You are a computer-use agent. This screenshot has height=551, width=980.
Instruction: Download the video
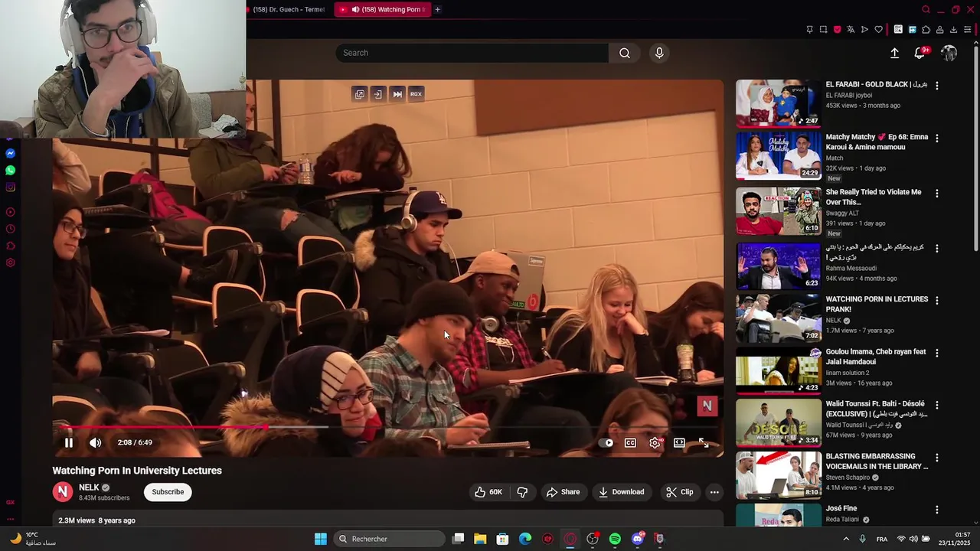(621, 492)
